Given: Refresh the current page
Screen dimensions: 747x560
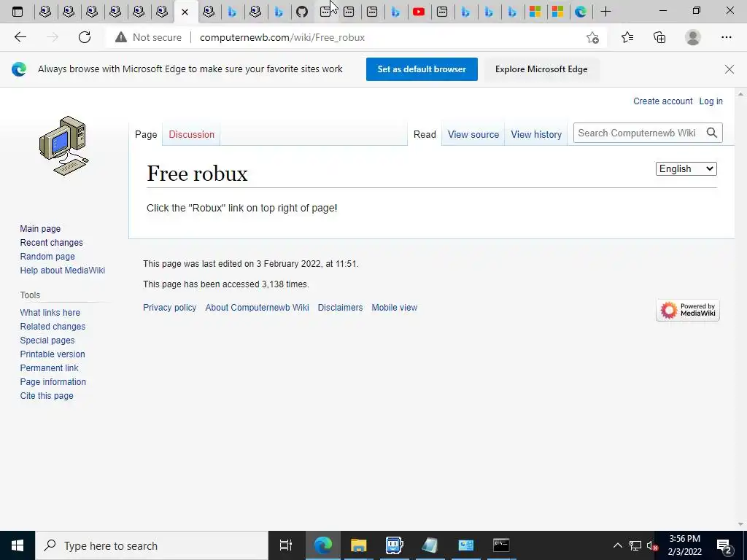Looking at the screenshot, I should pos(85,37).
